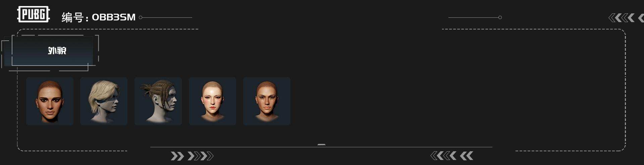Image resolution: width=644 pixels, height=165 pixels.
Task: Select the brown buzz-cut face with dark eyeshadow
Action: coord(50,101)
